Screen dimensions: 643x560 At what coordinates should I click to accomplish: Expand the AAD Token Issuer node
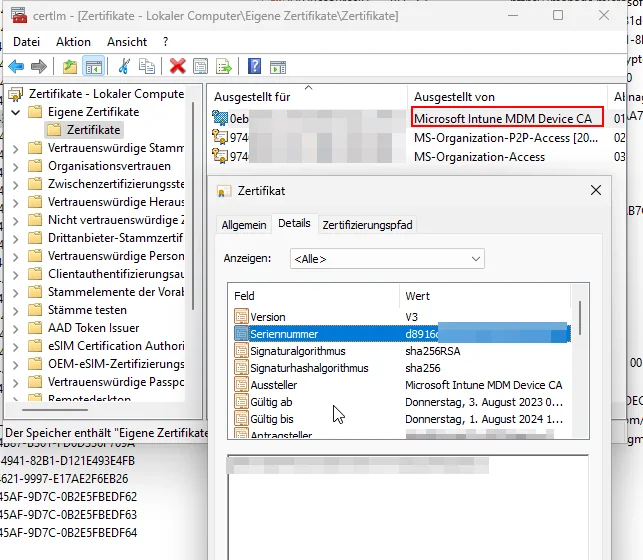[x=16, y=328]
